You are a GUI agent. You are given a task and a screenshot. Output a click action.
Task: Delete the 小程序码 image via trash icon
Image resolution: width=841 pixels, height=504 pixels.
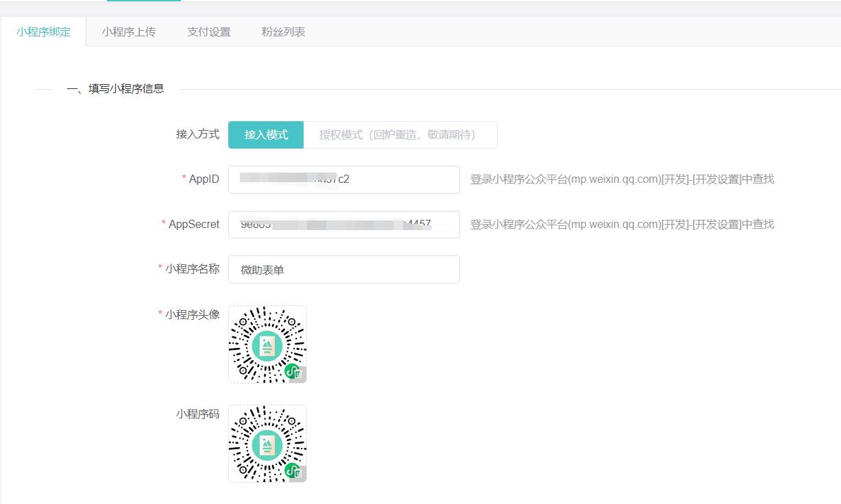coord(298,474)
